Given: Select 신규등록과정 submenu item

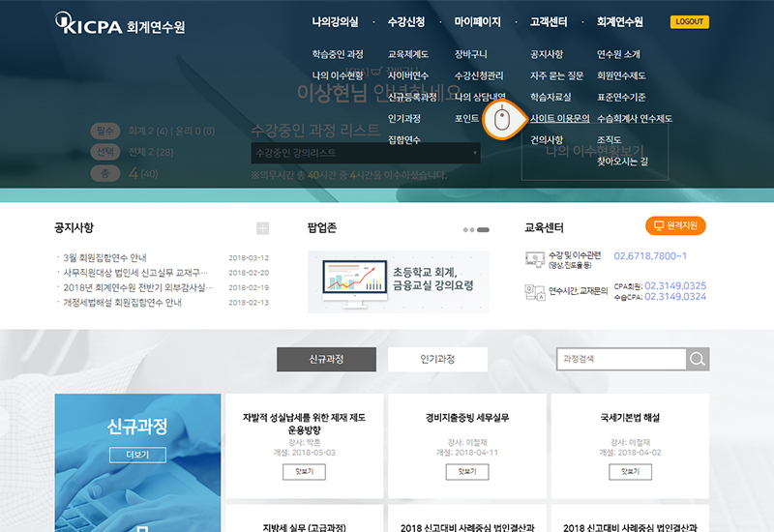Looking at the screenshot, I should tap(412, 98).
